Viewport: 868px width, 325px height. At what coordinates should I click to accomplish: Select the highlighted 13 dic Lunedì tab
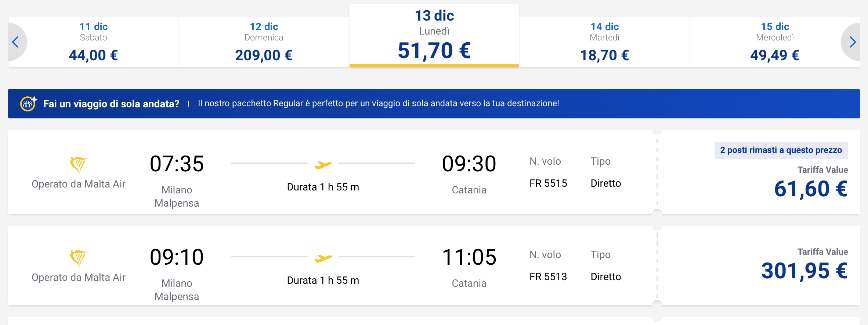coord(434,35)
